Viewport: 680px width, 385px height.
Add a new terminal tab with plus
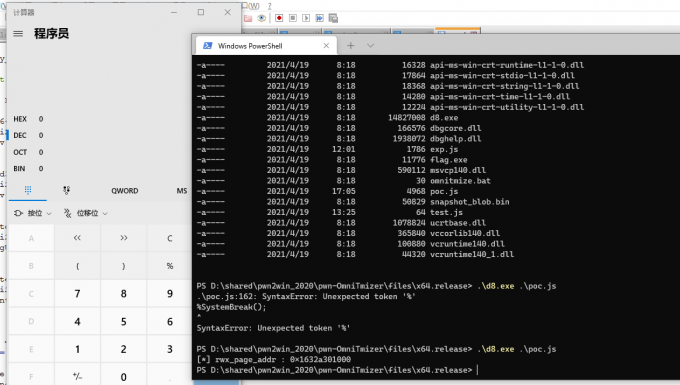pos(350,46)
